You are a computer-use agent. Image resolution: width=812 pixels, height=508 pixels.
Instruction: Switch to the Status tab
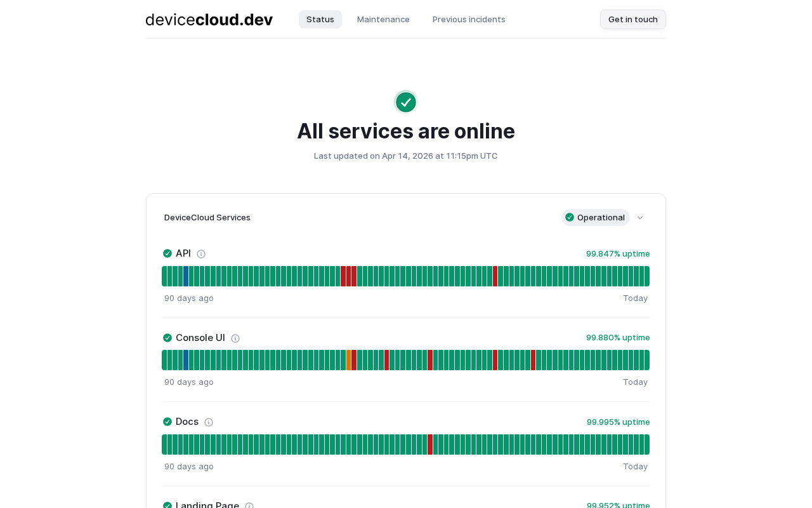320,20
